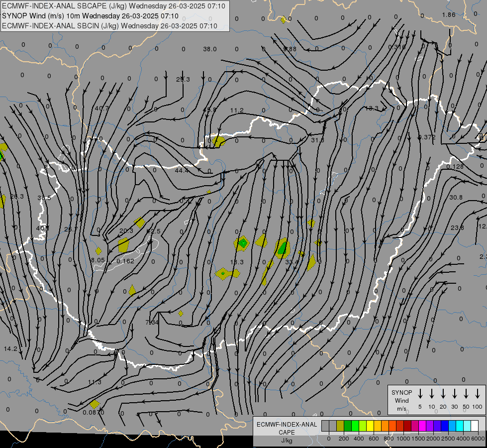Image resolution: width=487 pixels, height=448 pixels.
Task: Click the map value 11.2
Action: [x=237, y=111]
